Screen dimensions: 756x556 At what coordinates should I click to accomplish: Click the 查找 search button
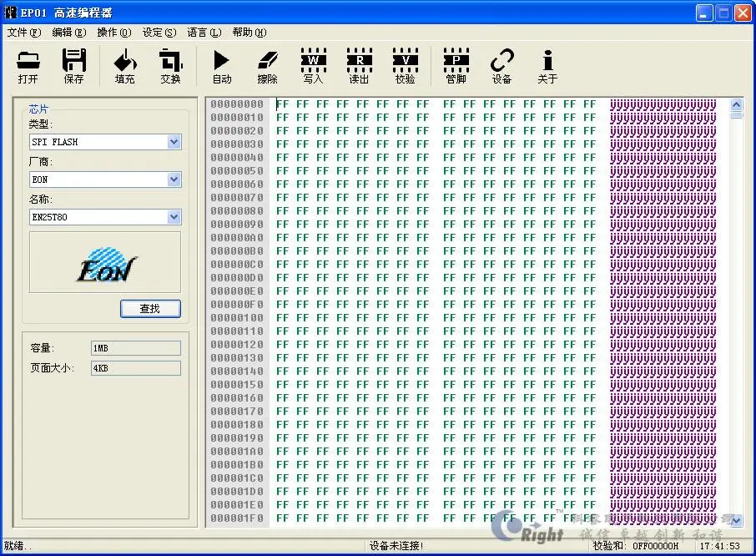click(150, 309)
